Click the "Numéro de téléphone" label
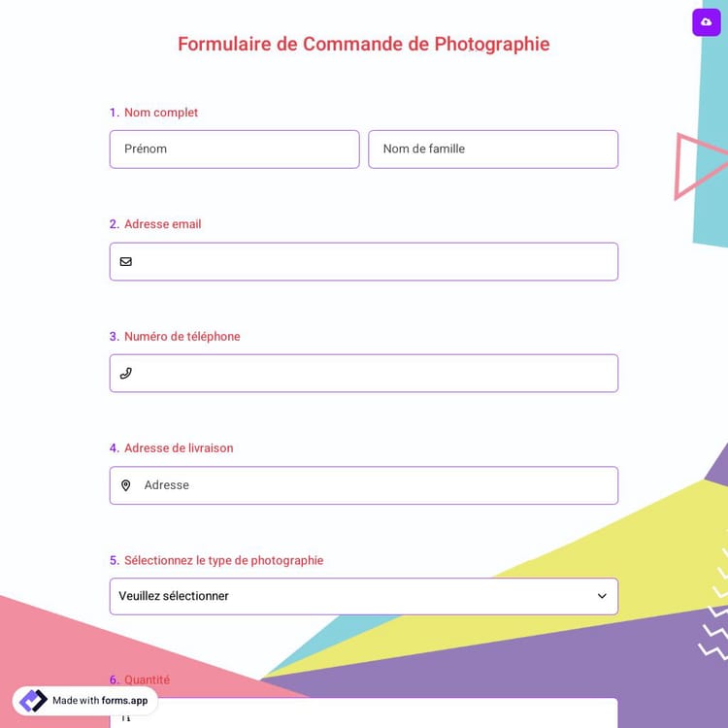The image size is (728, 728). [x=182, y=337]
